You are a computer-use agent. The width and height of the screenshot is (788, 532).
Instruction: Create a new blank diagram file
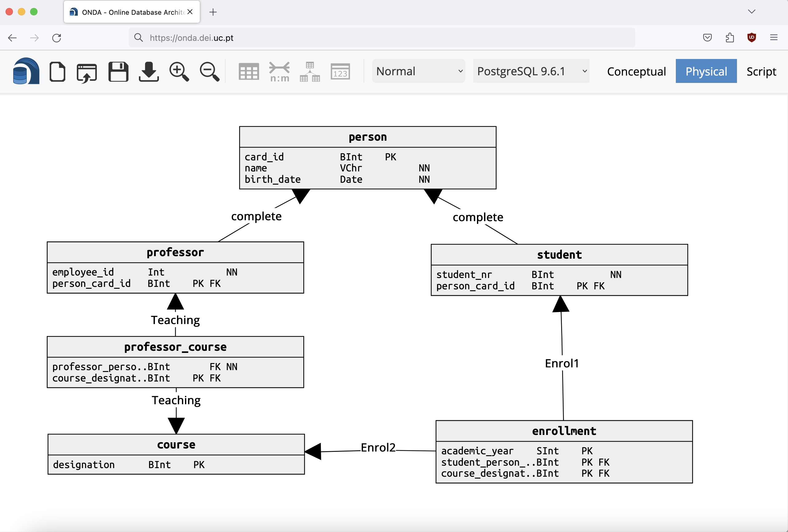point(57,72)
